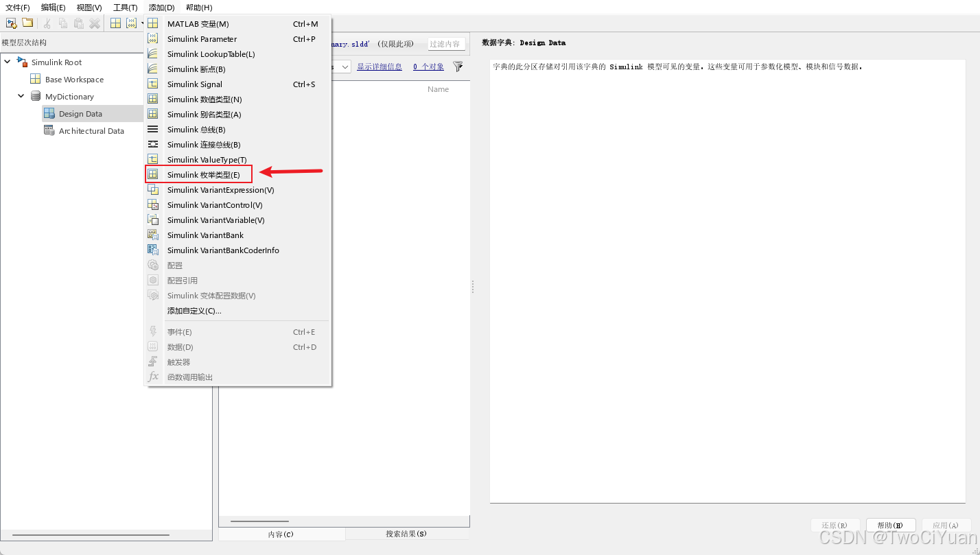This screenshot has width=980, height=555.
Task: Click the new model toolbar icon
Action: [x=11, y=23]
